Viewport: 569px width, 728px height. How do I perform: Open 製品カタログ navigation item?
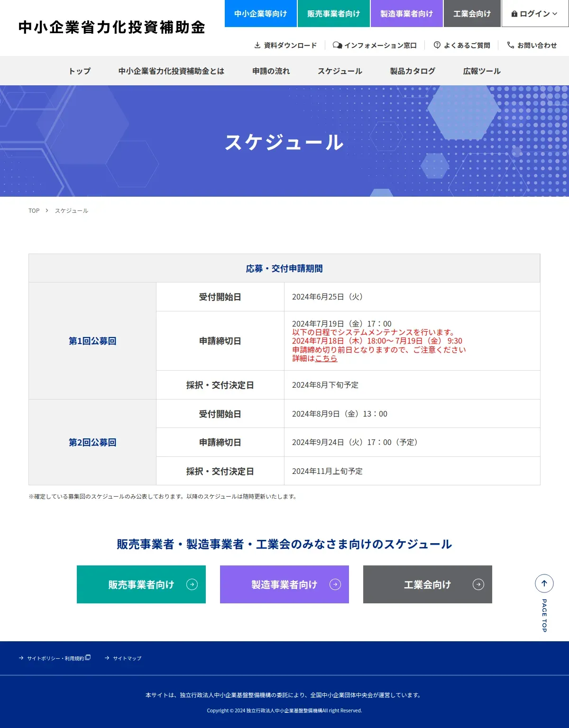pyautogui.click(x=413, y=71)
